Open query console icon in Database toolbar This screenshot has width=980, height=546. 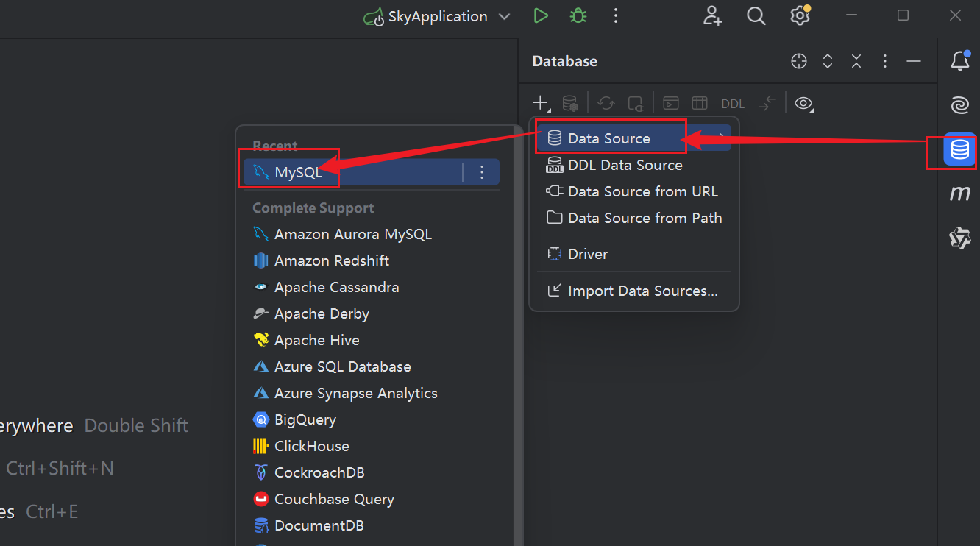click(671, 103)
